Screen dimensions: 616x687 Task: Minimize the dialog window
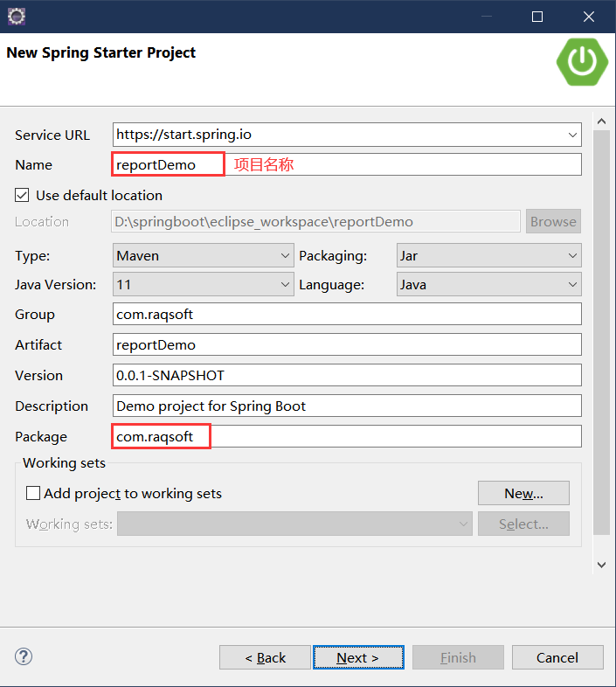(488, 17)
